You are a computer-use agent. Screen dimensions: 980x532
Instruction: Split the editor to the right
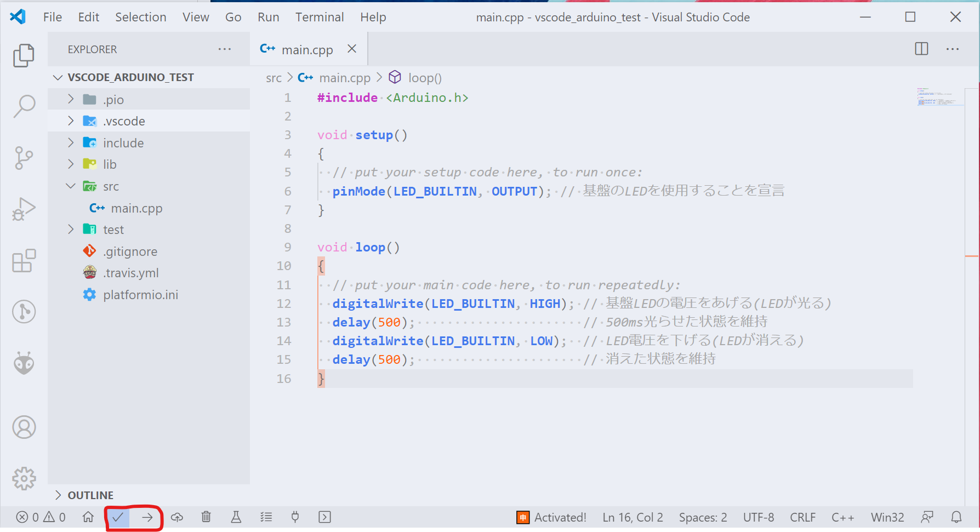(922, 49)
